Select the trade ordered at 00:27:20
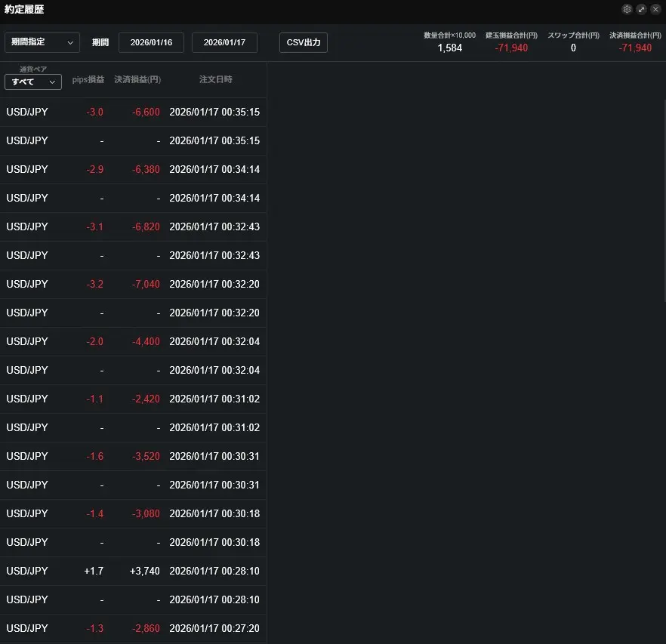This screenshot has width=666, height=644. (133, 629)
